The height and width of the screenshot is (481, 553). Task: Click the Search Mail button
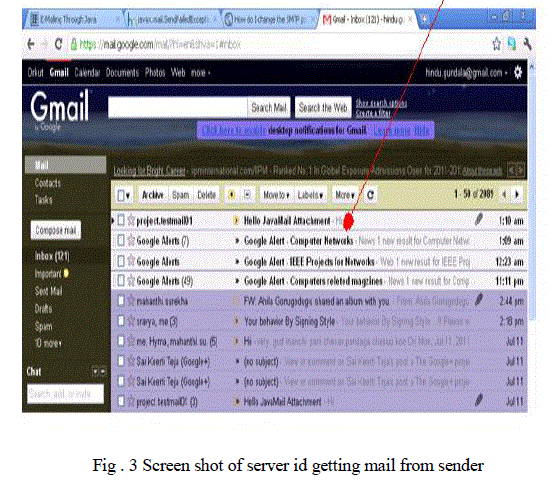[x=269, y=107]
